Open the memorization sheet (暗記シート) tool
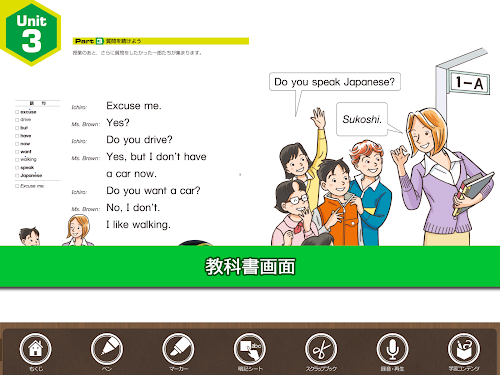 click(250, 349)
